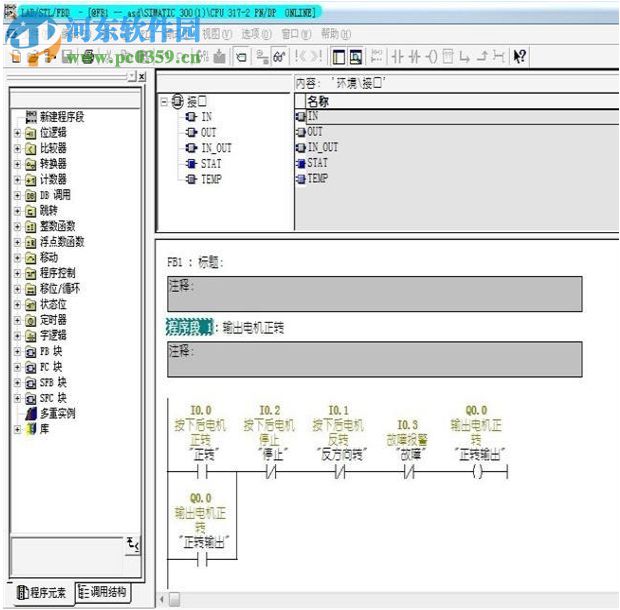Insert empty box element from toolbar
620x610 pixels.
448,57
